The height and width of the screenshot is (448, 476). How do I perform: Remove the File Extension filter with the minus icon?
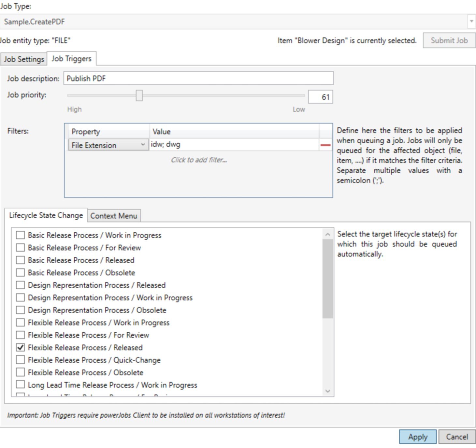click(325, 145)
